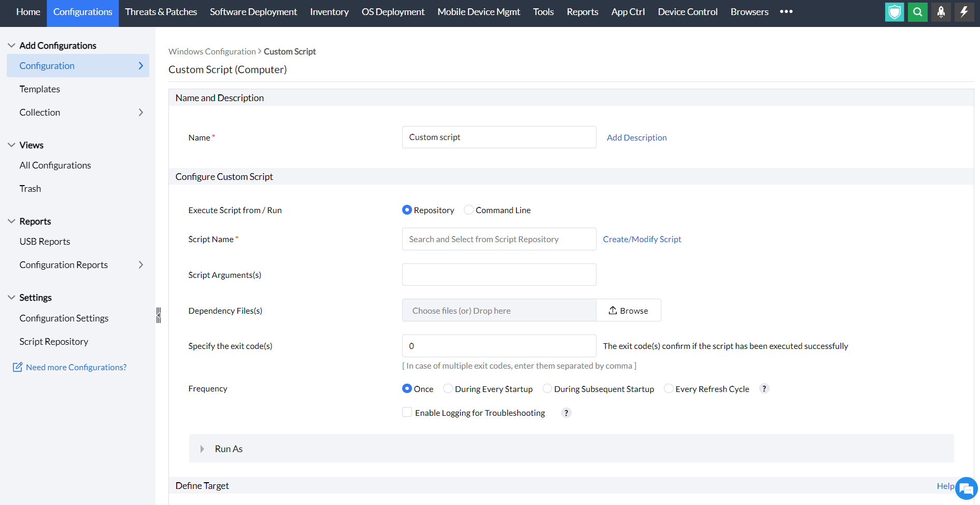Click the Frequency help question mark icon
Screen dimensions: 980x505
click(x=764, y=389)
